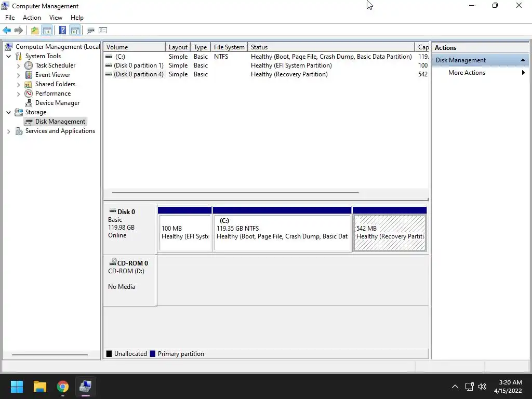Click the Services and Applications icon
This screenshot has width=532, height=399.
(19, 131)
